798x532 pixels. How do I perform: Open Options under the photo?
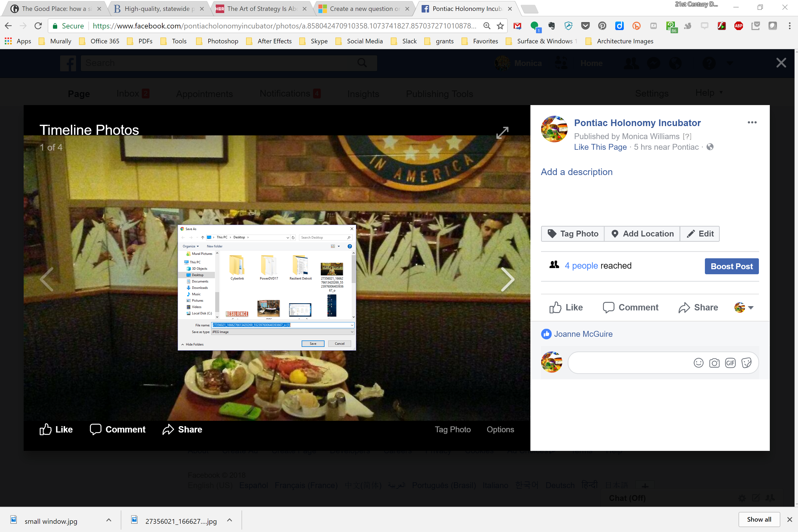(x=500, y=430)
